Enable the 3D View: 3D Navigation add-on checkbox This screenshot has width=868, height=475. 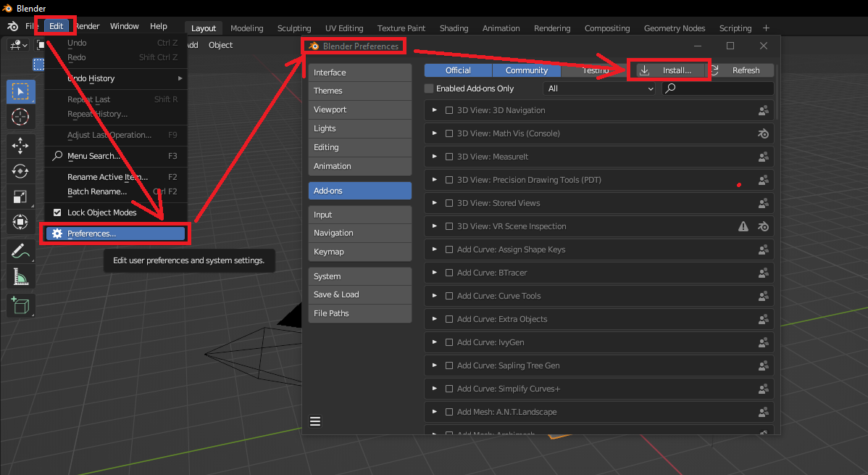449,110
